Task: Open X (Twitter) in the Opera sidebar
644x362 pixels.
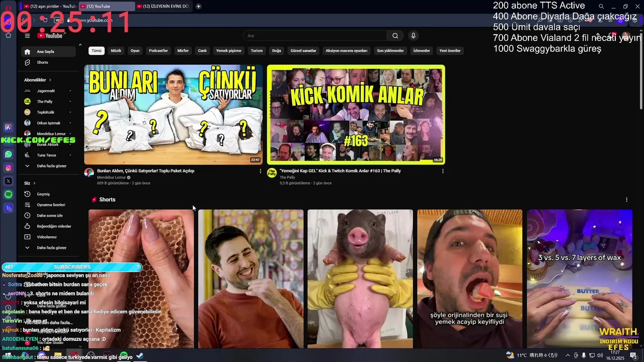Action: click(x=8, y=181)
